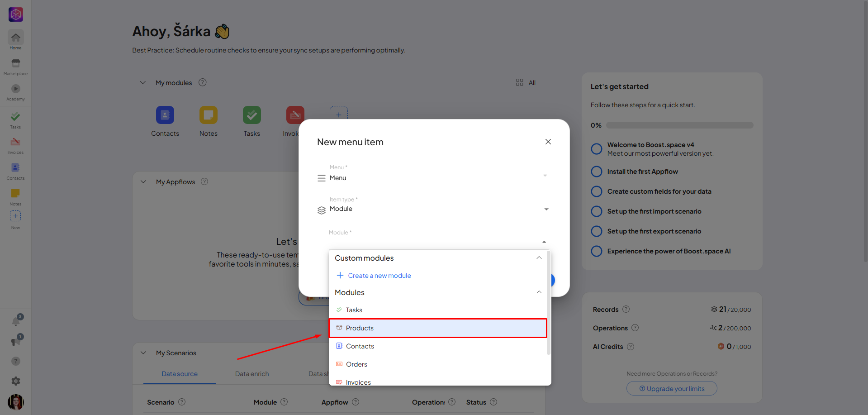Click the module dropdown list scrollbar

(x=549, y=303)
